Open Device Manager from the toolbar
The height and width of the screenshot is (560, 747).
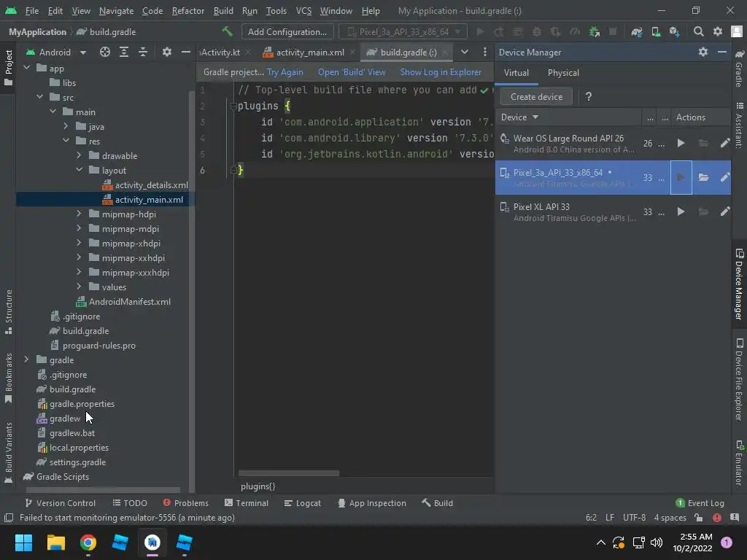pos(656,31)
